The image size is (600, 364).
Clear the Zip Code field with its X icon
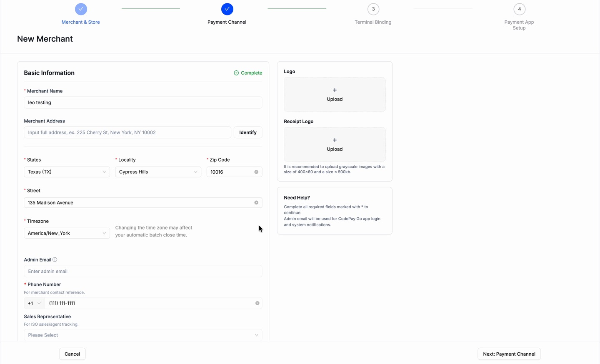(256, 172)
